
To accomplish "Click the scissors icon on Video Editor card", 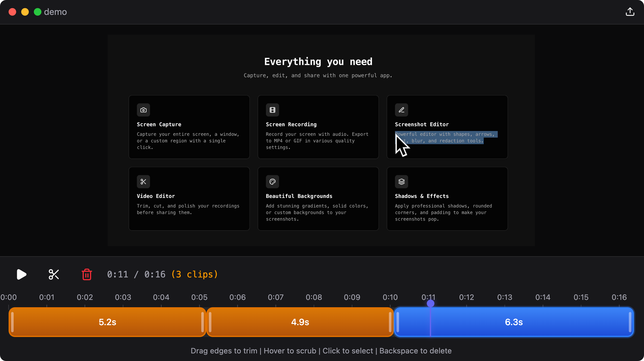I will pyautogui.click(x=143, y=182).
